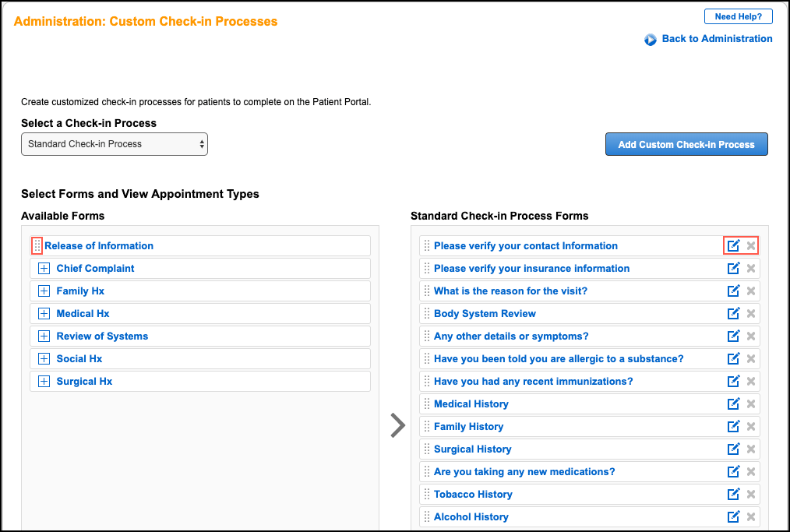Expand the 'Review of Systems' group

pos(44,336)
